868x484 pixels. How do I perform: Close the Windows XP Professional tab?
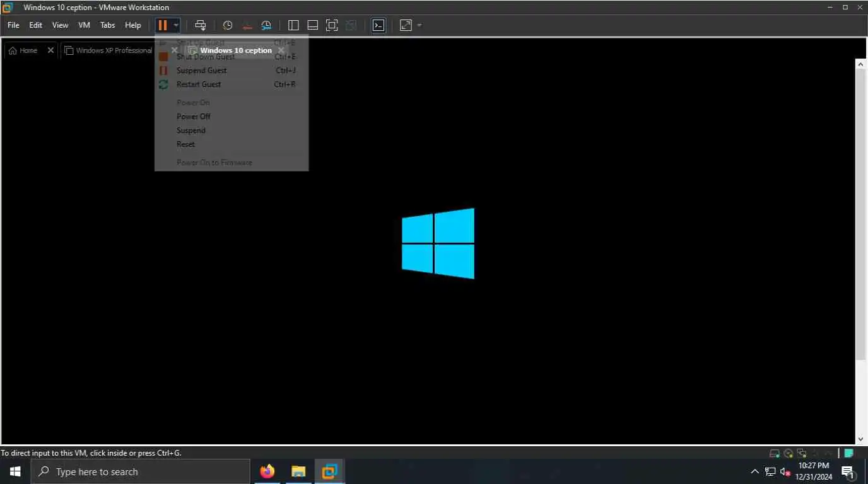click(x=174, y=50)
